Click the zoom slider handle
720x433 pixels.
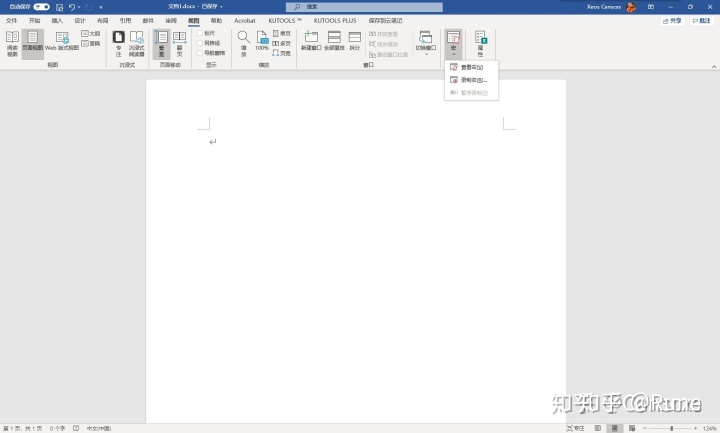pos(671,428)
